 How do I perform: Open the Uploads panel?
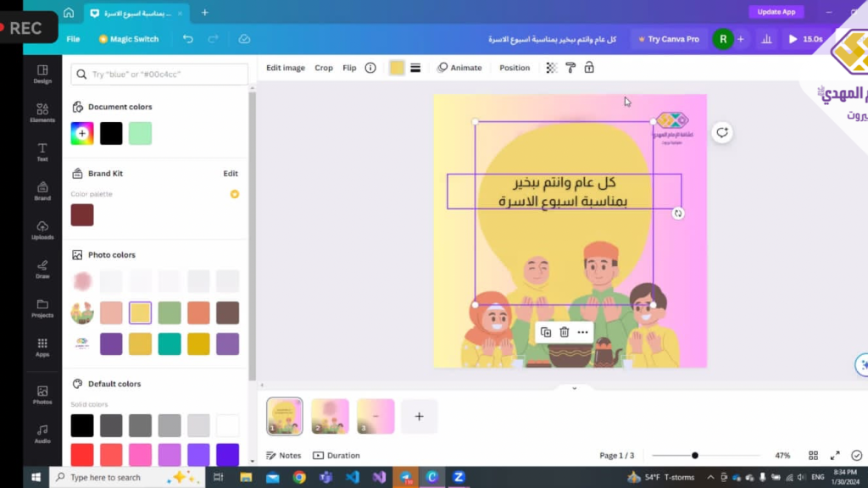click(x=42, y=230)
